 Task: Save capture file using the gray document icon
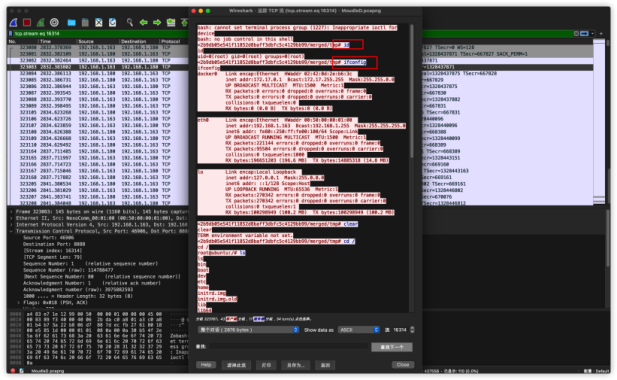(85, 22)
